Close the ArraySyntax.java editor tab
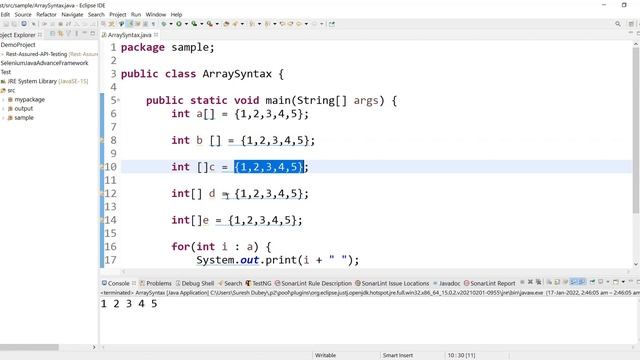The width and height of the screenshot is (640, 360). pos(156,35)
